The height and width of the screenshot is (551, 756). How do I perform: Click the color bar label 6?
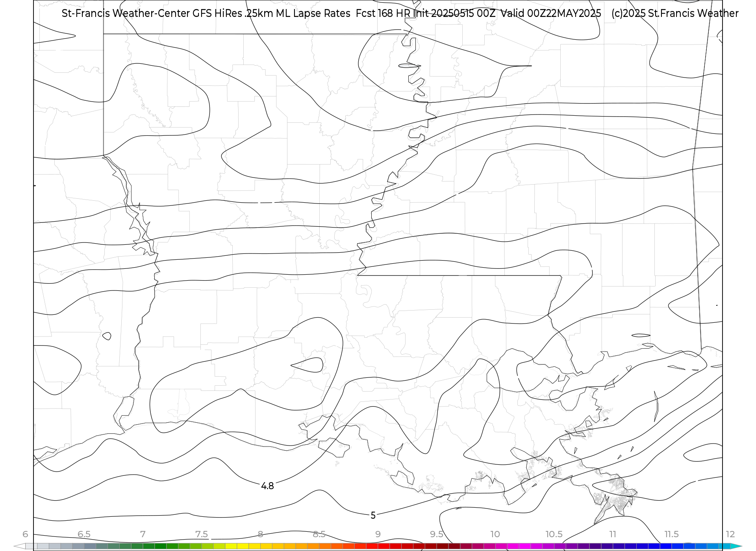tap(25, 534)
